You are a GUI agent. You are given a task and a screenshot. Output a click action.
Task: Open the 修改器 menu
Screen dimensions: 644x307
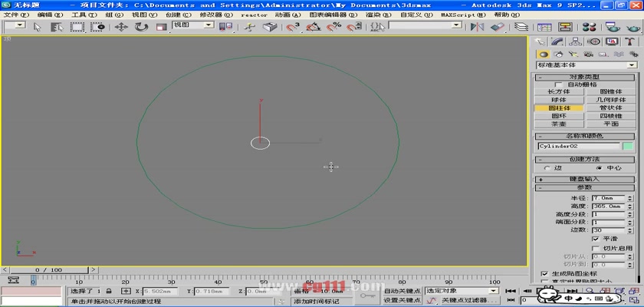point(216,15)
